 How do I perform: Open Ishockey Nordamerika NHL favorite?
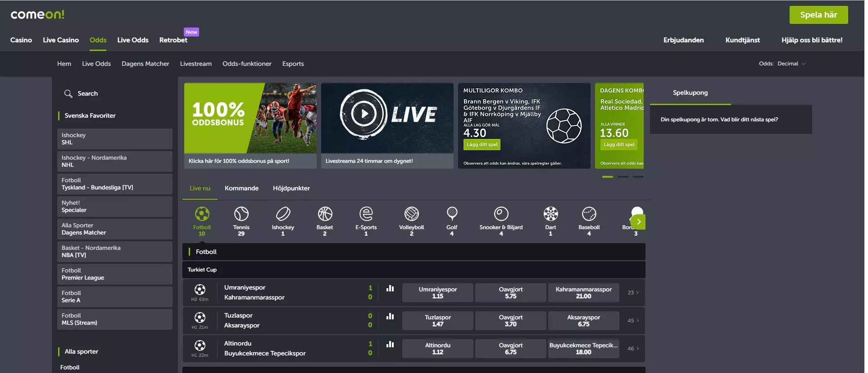click(115, 161)
